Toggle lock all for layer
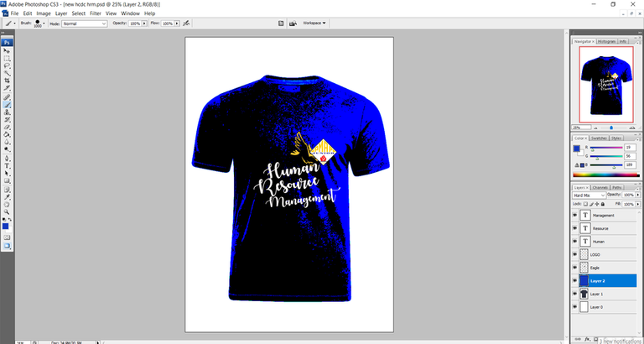This screenshot has height=344, width=644. pos(603,204)
